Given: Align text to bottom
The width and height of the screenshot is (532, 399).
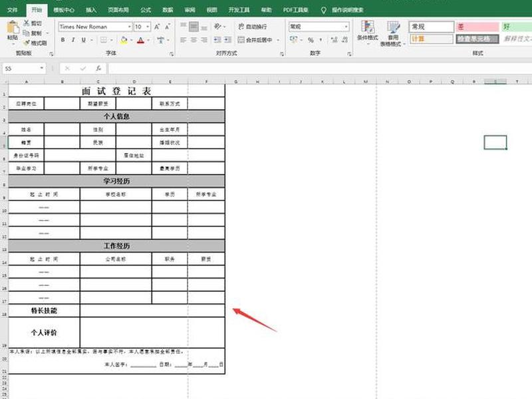Looking at the screenshot, I should (204, 27).
